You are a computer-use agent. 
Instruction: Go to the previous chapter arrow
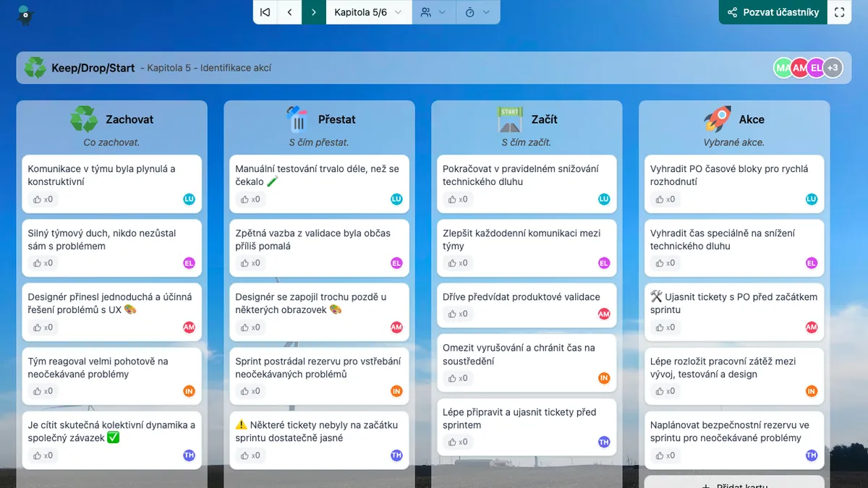coord(289,12)
